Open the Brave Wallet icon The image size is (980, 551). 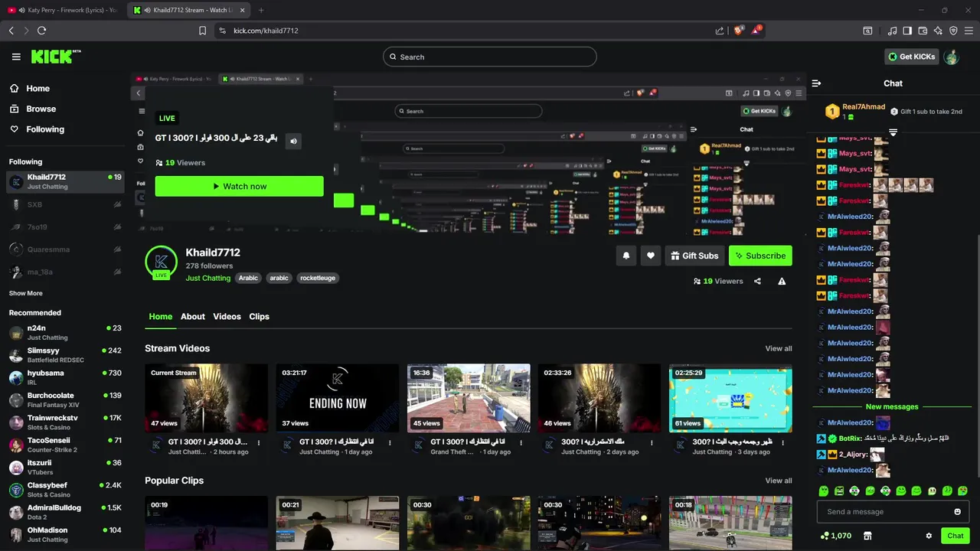point(923,31)
